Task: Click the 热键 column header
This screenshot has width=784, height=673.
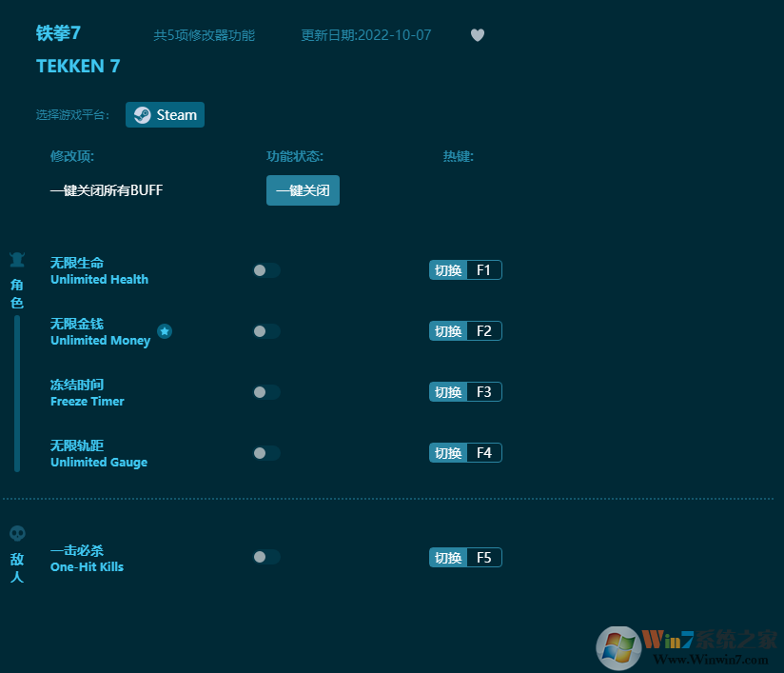Action: coord(458,156)
